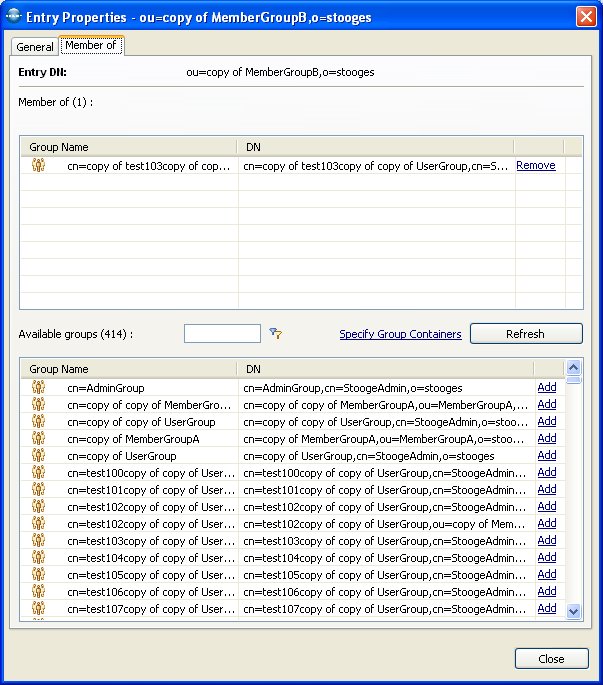
Task: Click group icon in Member of table row
Action: 38,165
